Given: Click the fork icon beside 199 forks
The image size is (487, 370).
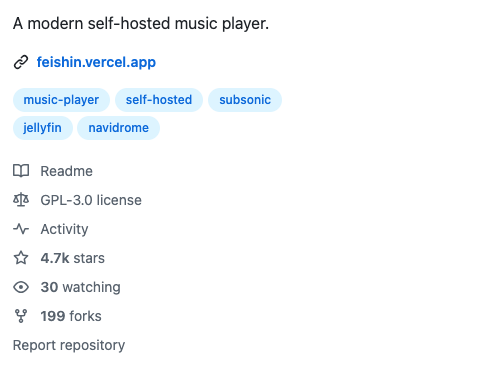Looking at the screenshot, I should 21,316.
